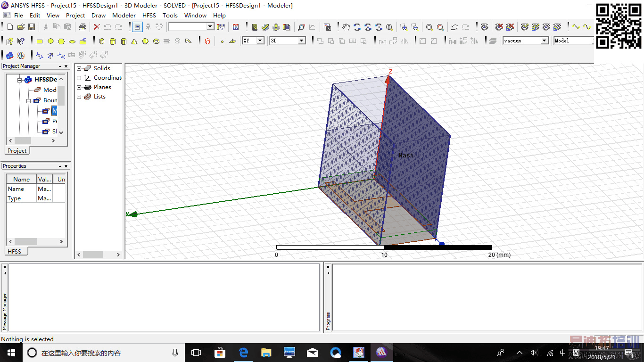This screenshot has width=644, height=362.
Task: Click the Draw box tool icon
Action: click(x=101, y=41)
